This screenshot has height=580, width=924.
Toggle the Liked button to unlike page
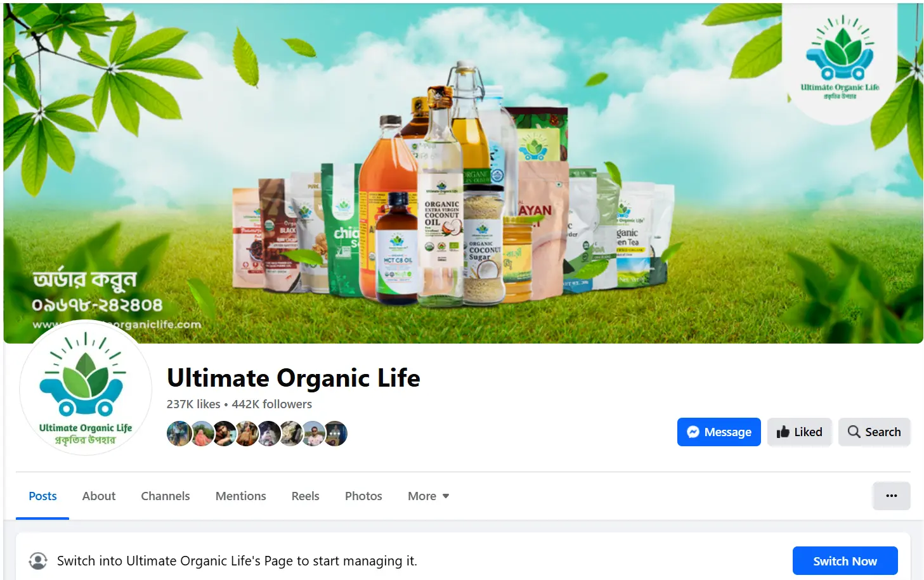(x=799, y=432)
